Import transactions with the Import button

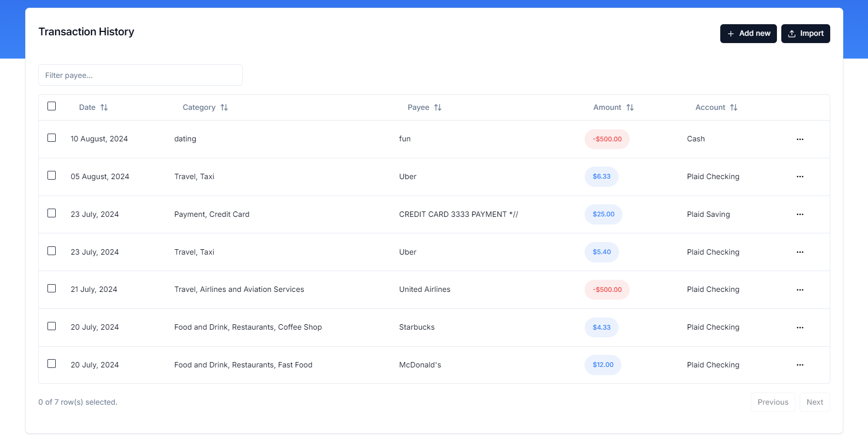[x=806, y=34]
